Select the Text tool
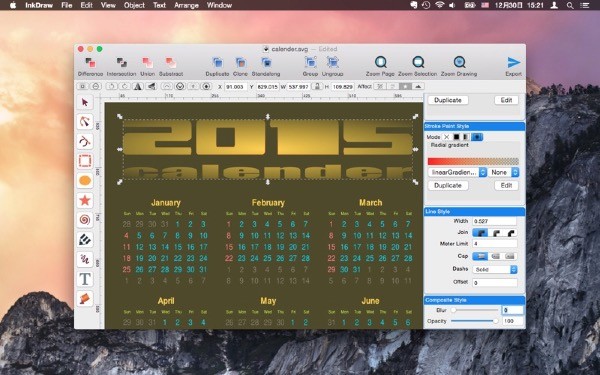The image size is (600, 375). coord(85,279)
